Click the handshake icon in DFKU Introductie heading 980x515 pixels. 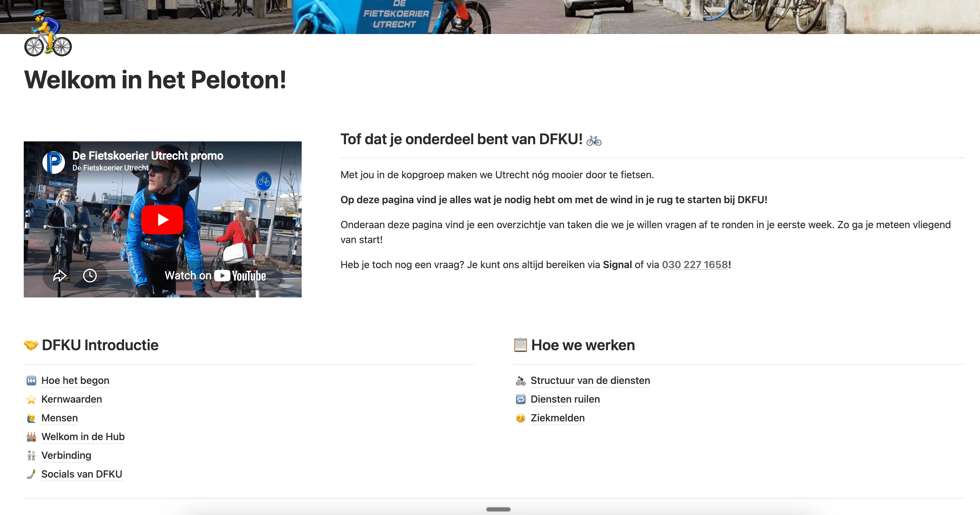coord(31,345)
